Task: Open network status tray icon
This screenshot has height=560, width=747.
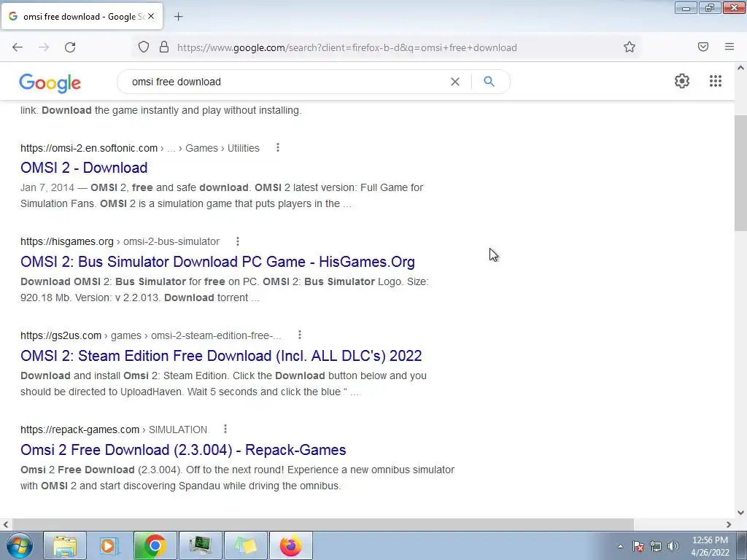Action: (x=656, y=546)
